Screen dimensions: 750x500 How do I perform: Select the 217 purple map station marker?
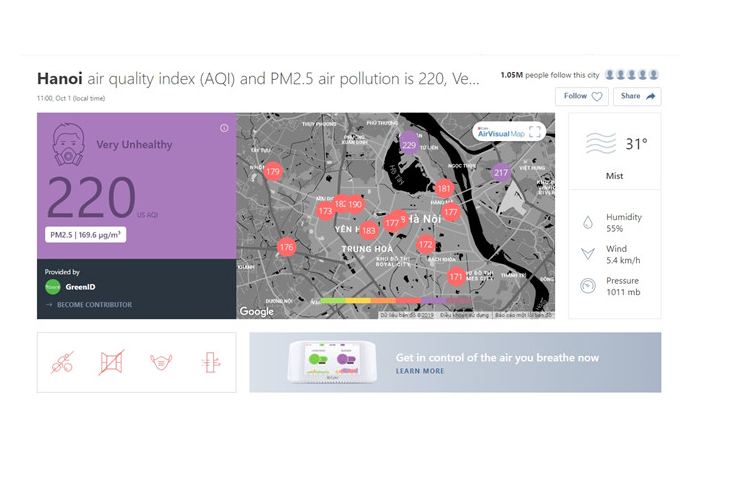point(501,172)
